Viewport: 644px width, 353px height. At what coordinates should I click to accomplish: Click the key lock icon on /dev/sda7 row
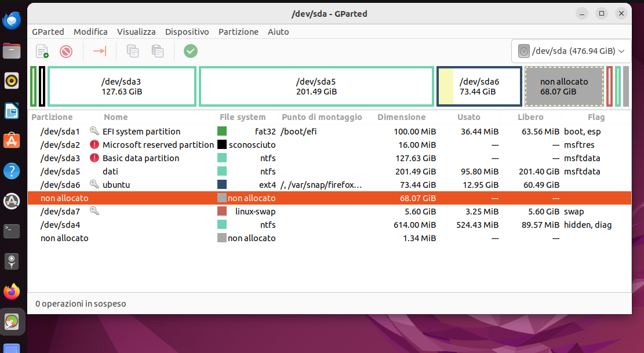(x=94, y=211)
